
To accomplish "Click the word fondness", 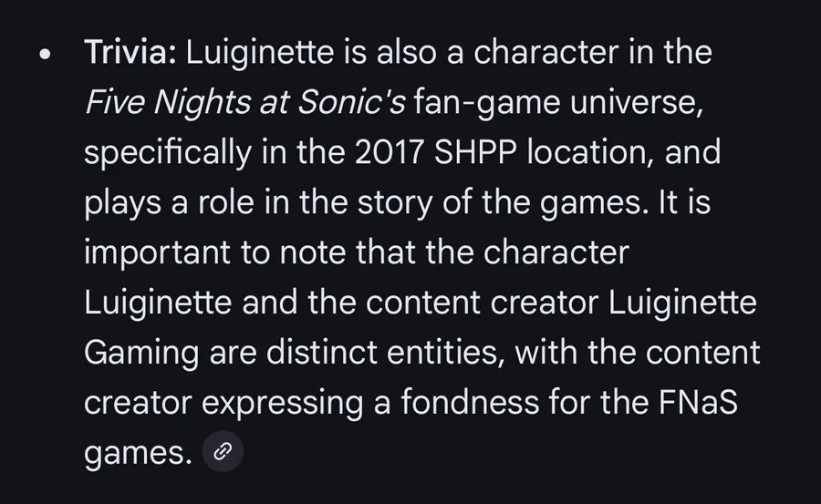I will 470,402.
